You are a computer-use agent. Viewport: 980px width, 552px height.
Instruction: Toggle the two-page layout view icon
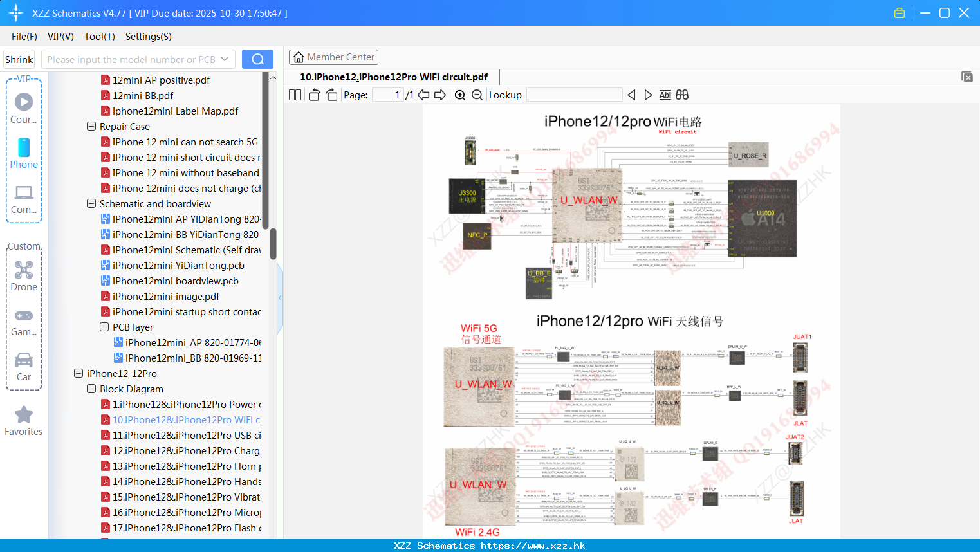click(x=295, y=95)
